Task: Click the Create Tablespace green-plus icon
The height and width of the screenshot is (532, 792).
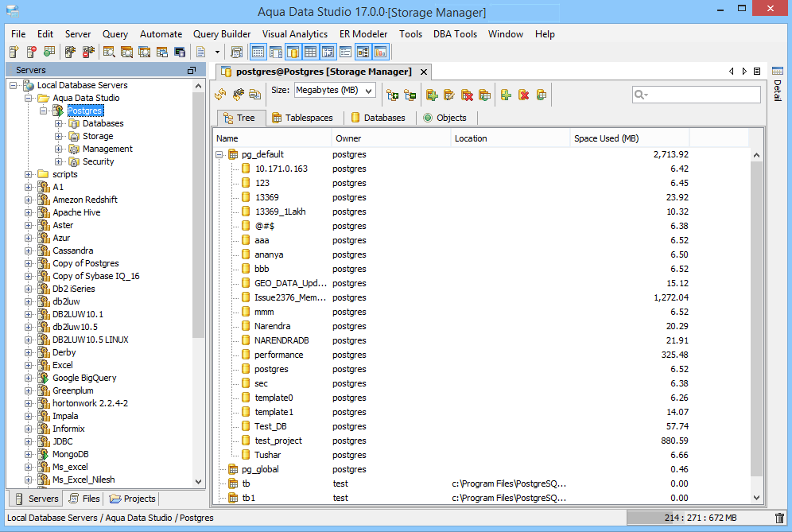Action: pos(432,95)
